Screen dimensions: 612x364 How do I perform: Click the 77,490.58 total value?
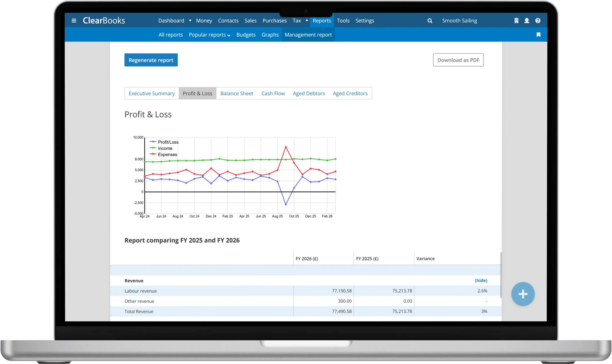pyautogui.click(x=341, y=311)
